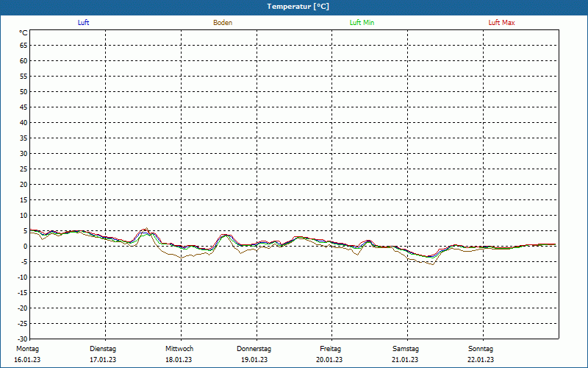Click the Samstag day label
The width and height of the screenshot is (588, 368).
pos(406,349)
